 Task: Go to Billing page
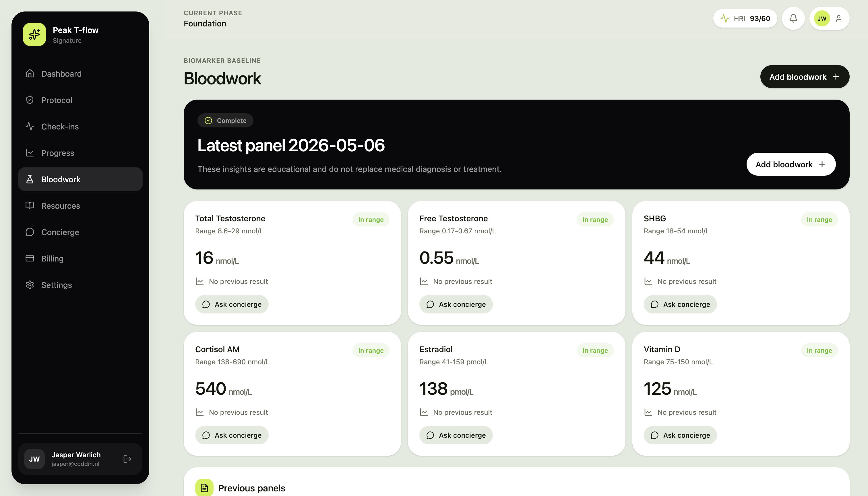pos(80,259)
